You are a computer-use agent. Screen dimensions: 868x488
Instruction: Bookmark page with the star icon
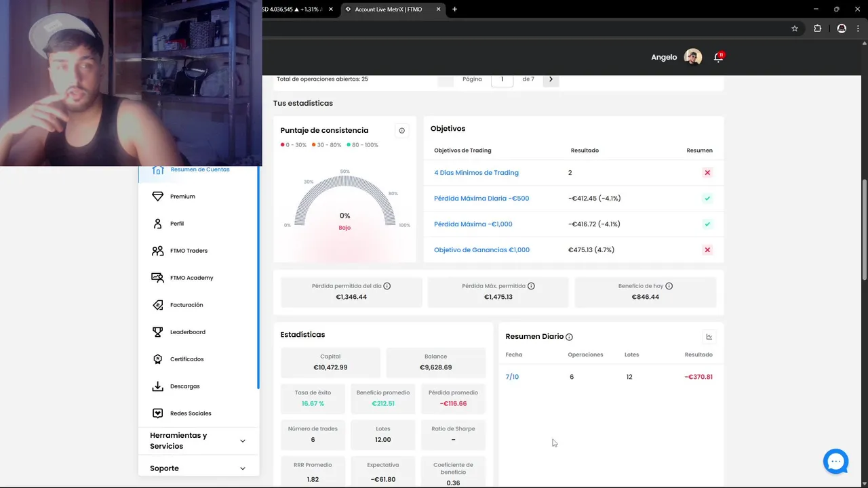pyautogui.click(x=795, y=28)
